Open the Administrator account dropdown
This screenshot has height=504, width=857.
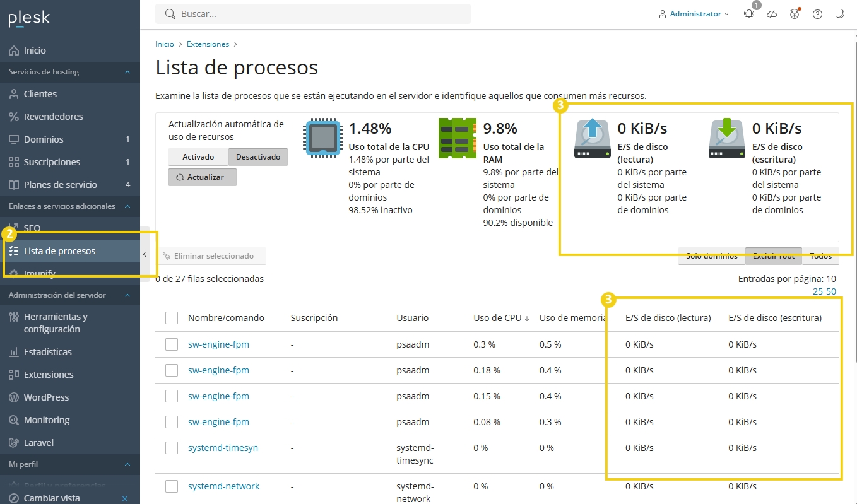click(x=694, y=14)
